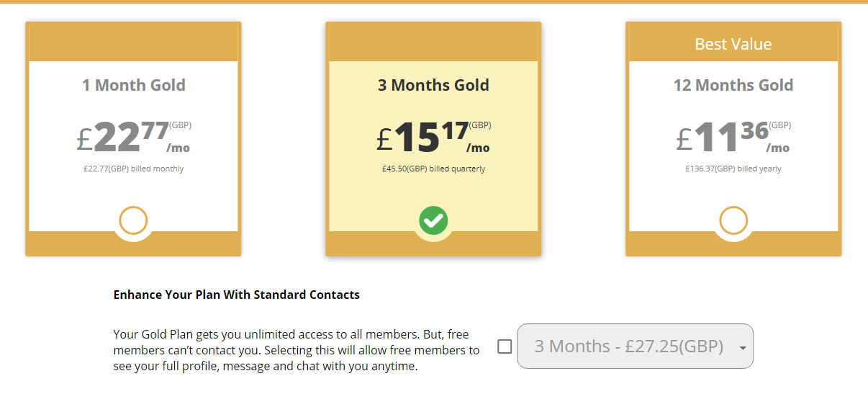868x412 pixels.
Task: Click the £15.17 per month price
Action: (x=433, y=135)
